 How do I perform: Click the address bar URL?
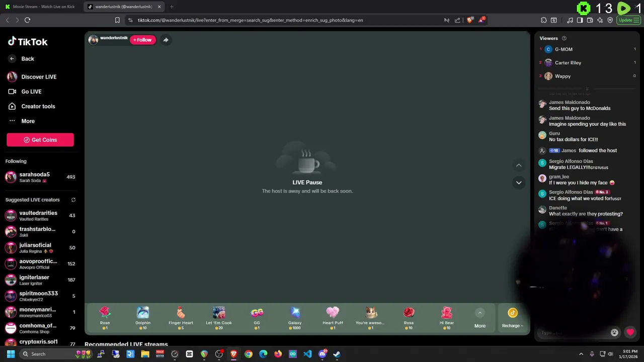[250, 20]
